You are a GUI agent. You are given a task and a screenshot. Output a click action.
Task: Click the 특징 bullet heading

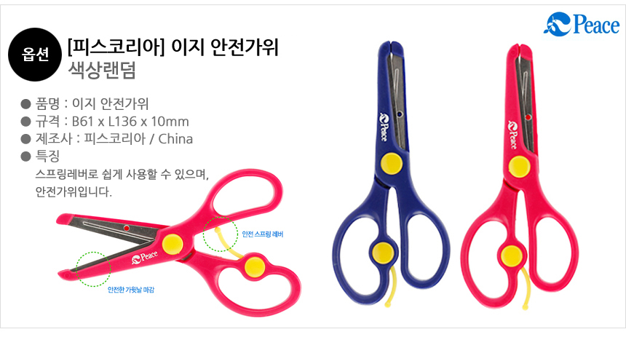[40, 156]
